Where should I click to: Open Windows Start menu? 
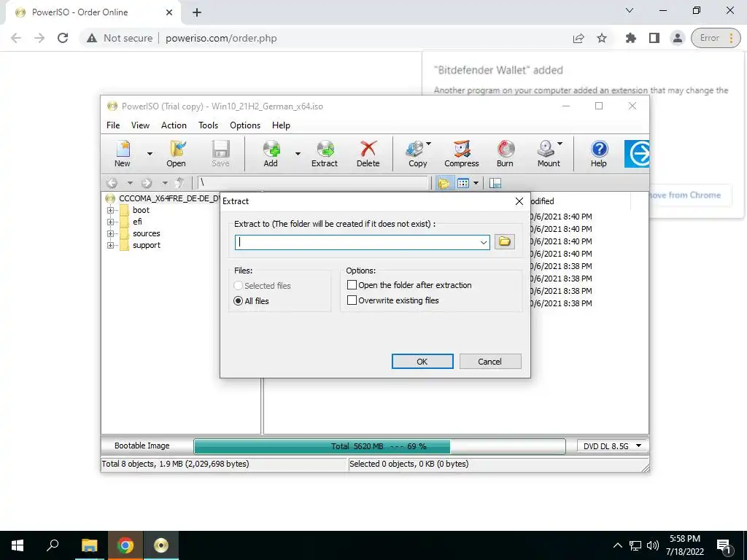point(18,545)
